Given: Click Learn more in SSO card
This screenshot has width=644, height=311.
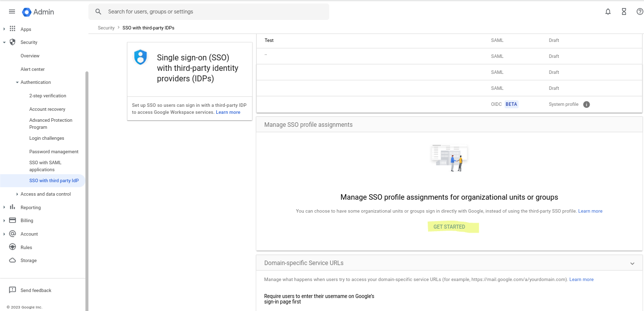Looking at the screenshot, I should (228, 112).
